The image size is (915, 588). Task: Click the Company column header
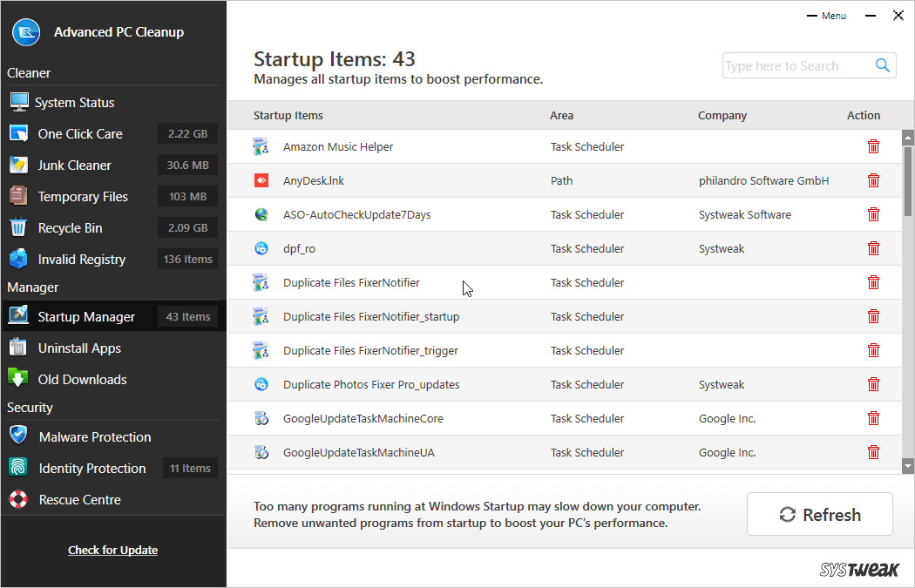722,115
